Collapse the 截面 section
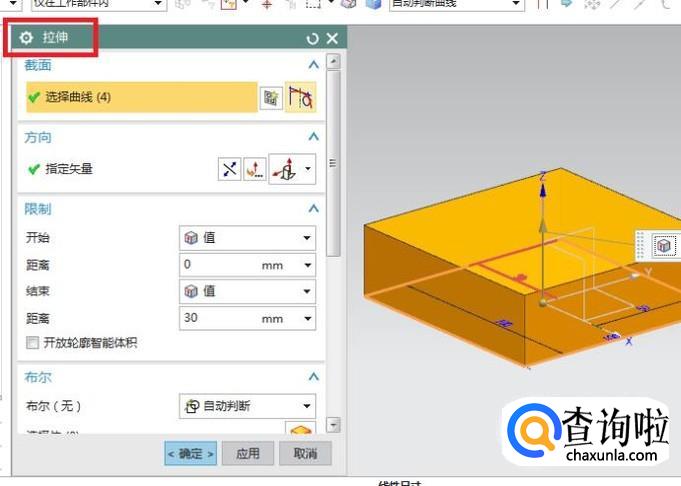 coord(313,65)
